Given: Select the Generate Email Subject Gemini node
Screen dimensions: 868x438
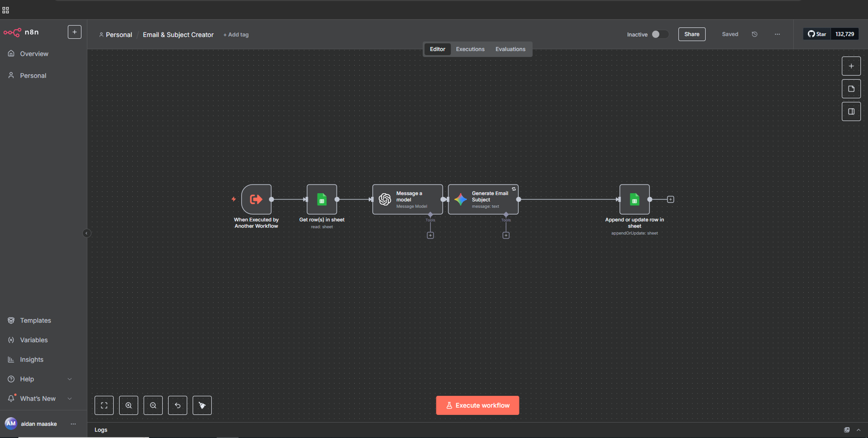Looking at the screenshot, I should [483, 199].
